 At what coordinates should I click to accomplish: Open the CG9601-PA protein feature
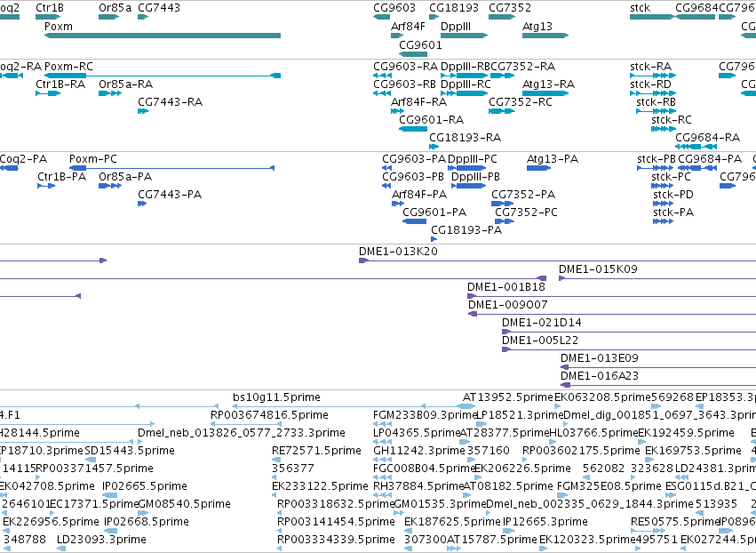pyautogui.click(x=414, y=221)
